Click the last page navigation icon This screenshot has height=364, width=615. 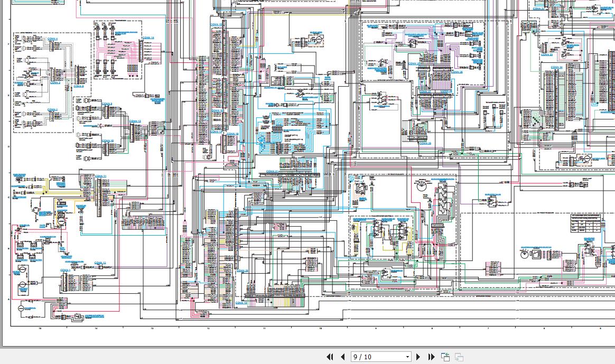coord(431,357)
